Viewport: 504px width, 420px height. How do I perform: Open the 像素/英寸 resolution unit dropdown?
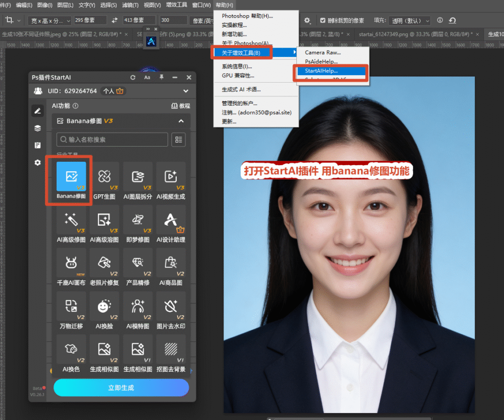point(201,21)
